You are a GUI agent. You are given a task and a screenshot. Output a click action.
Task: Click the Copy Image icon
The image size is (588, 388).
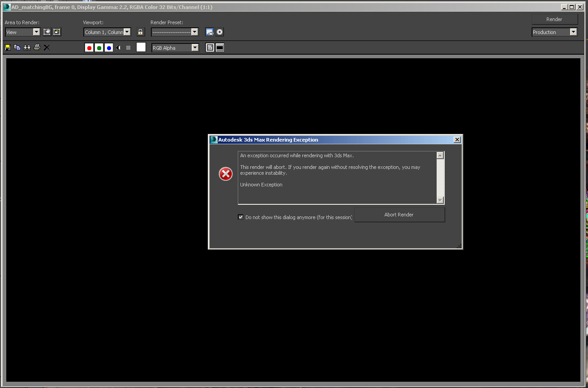point(17,47)
